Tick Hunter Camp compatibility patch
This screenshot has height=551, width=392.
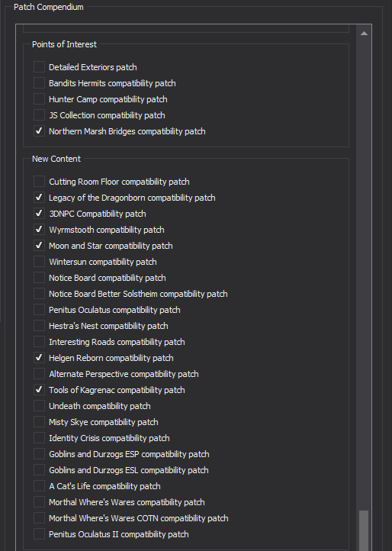pyautogui.click(x=39, y=99)
